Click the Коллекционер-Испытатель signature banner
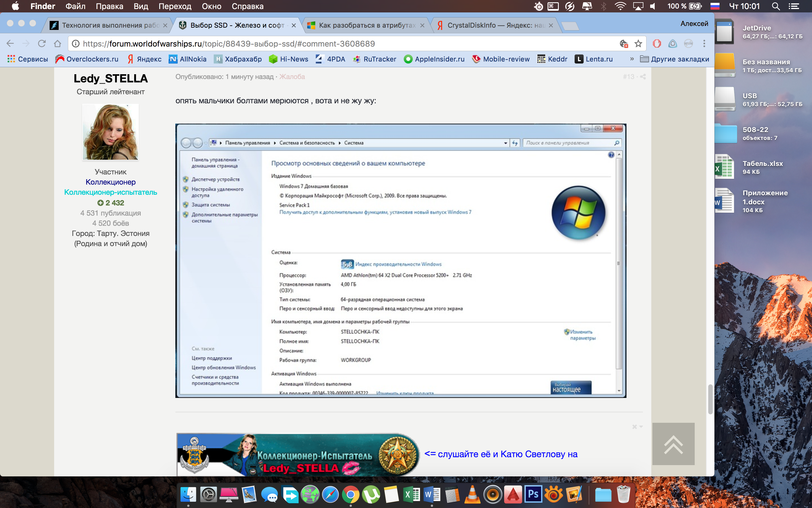Screen dimensions: 812x508 click(x=298, y=454)
